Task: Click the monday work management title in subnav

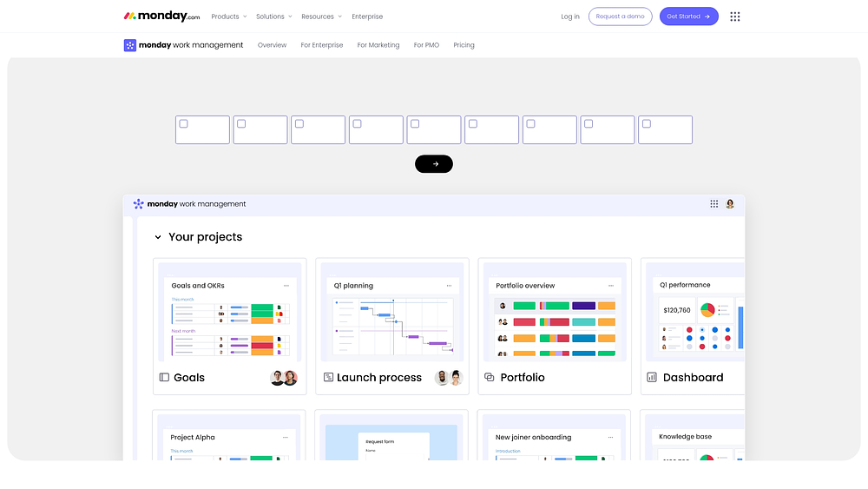Action: pos(191,45)
